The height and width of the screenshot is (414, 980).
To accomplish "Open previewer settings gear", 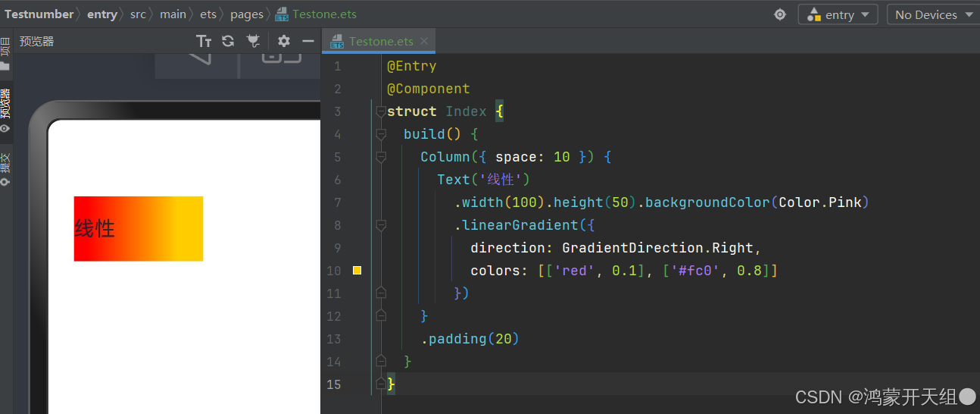I will (284, 41).
